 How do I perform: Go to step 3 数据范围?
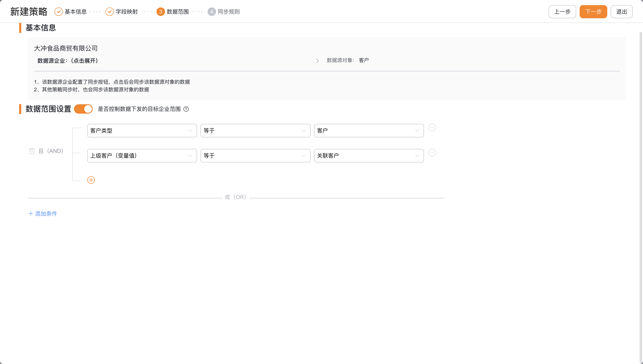pos(173,12)
